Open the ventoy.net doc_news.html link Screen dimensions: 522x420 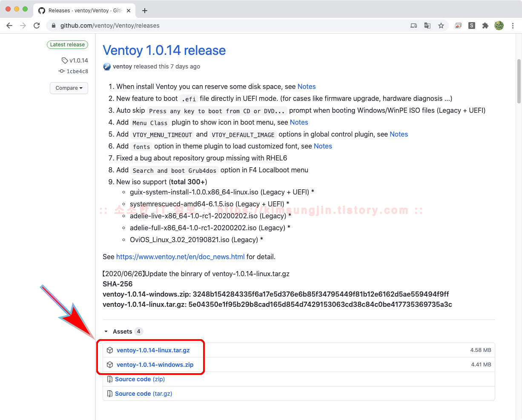pos(181,257)
